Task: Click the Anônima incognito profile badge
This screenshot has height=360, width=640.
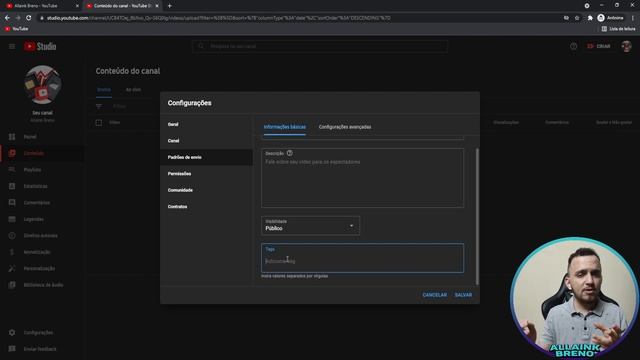Action: tap(610, 18)
